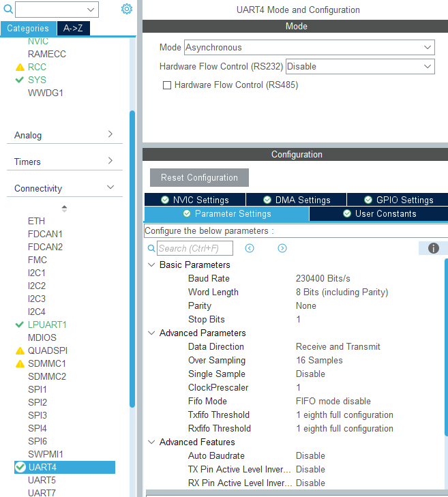Switch to the Categories tab

pos(28,29)
